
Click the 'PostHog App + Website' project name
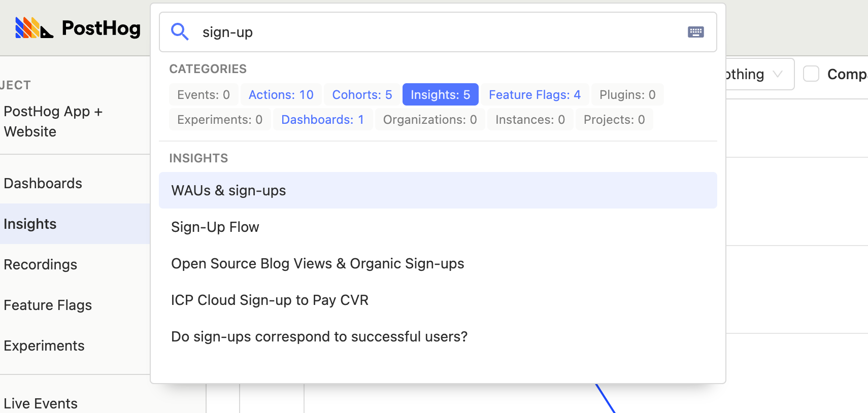(x=53, y=121)
